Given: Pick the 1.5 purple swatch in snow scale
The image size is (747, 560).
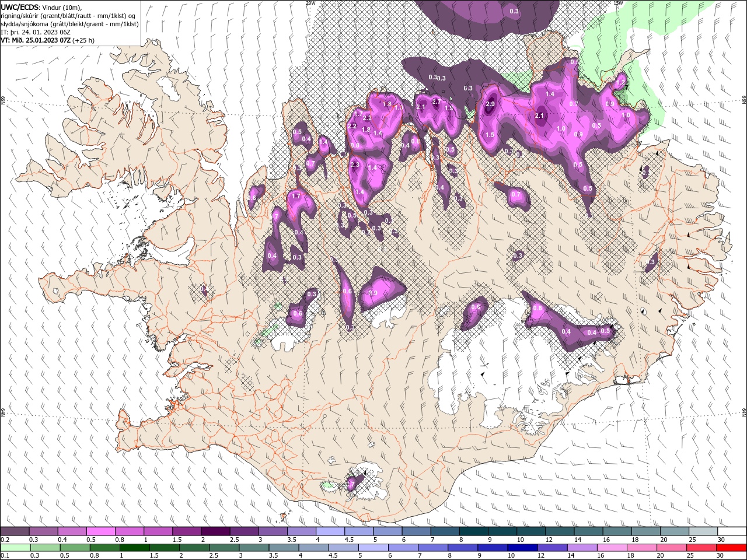Looking at the screenshot, I should 187,531.
